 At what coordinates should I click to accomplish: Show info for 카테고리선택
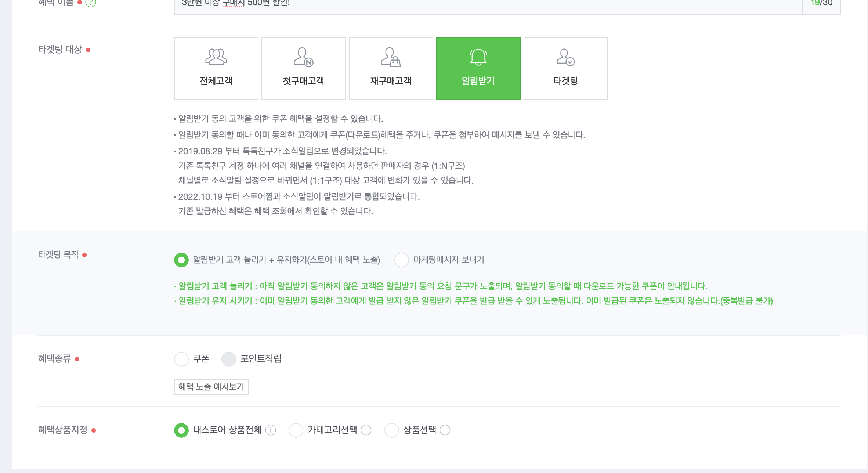tap(366, 430)
